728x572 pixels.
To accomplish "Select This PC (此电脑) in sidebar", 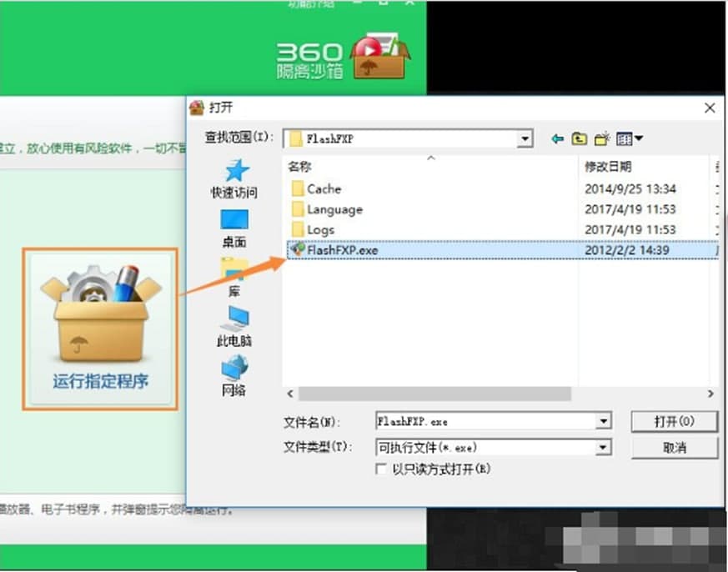I will tap(234, 326).
